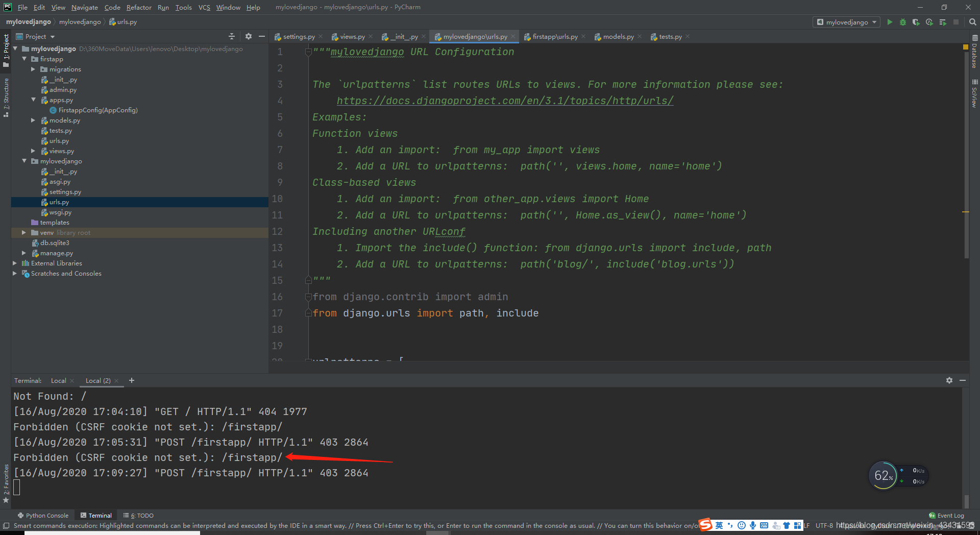Add a new terminal session
The width and height of the screenshot is (980, 535).
[132, 380]
